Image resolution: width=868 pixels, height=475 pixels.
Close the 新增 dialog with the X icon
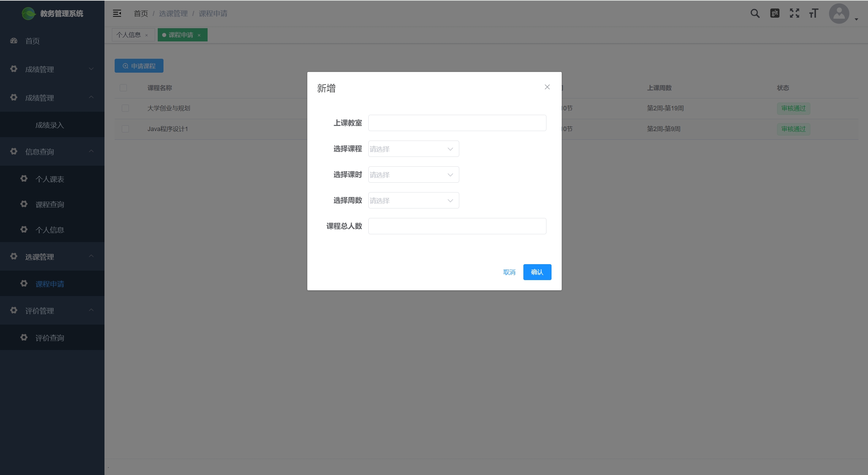point(547,87)
